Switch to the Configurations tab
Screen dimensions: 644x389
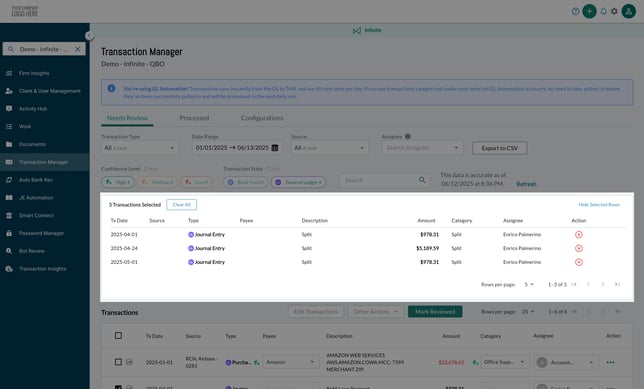tap(262, 118)
